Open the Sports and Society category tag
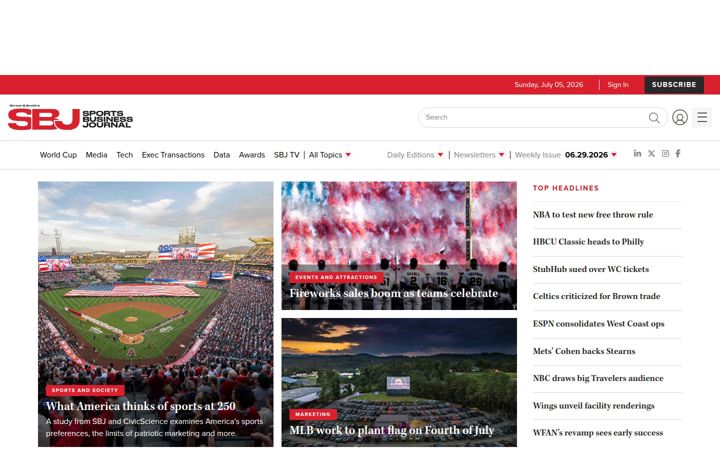This screenshot has width=720, height=450. click(x=85, y=390)
